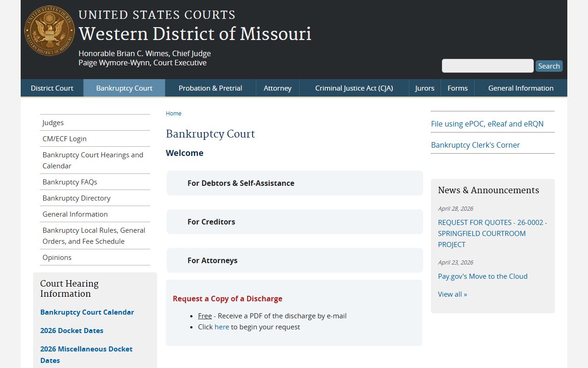Open Request for Quotes Springfield Courtroom announcement

point(492,233)
